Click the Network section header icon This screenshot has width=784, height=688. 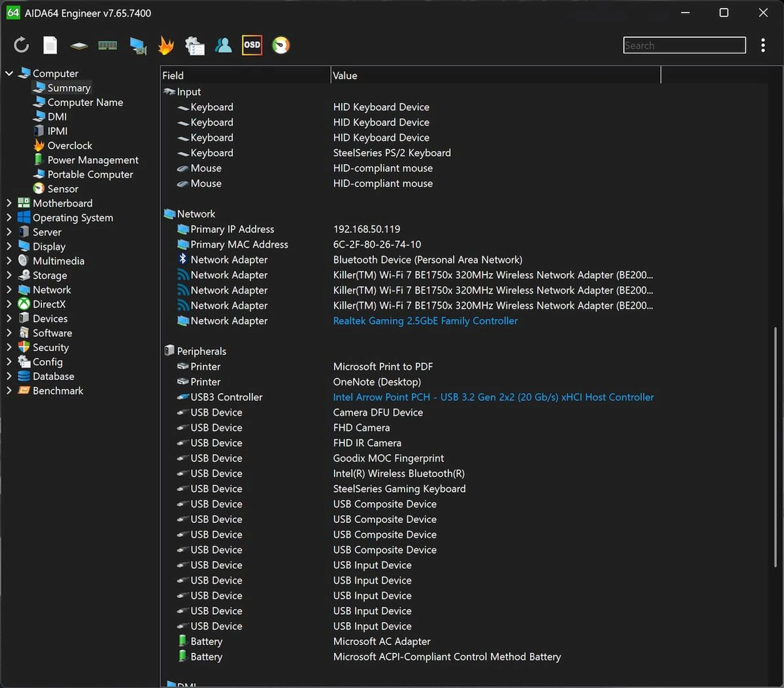pos(169,214)
